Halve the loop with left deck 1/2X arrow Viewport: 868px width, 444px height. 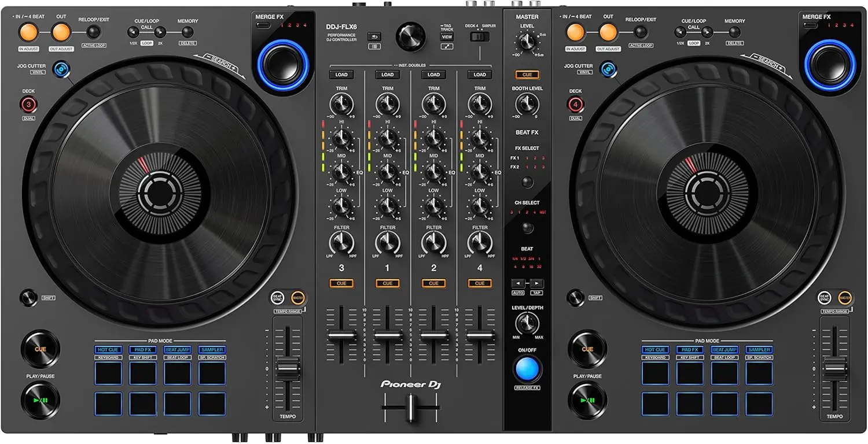(x=134, y=32)
